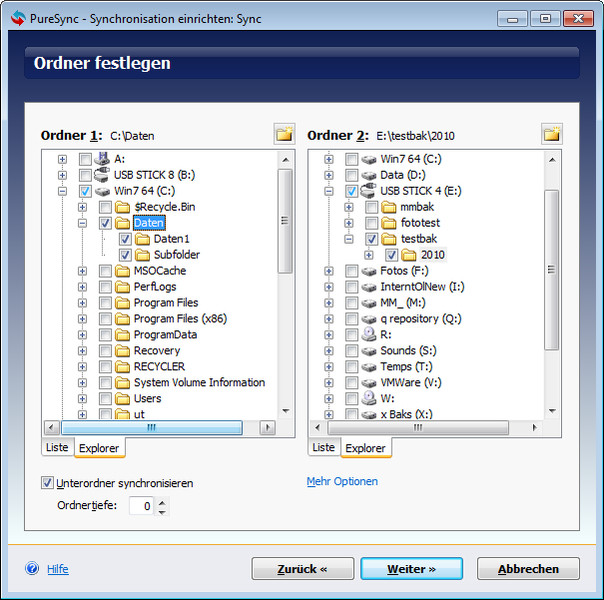Expand the System Volume Information node
Image resolution: width=604 pixels, height=600 pixels.
pyautogui.click(x=82, y=383)
